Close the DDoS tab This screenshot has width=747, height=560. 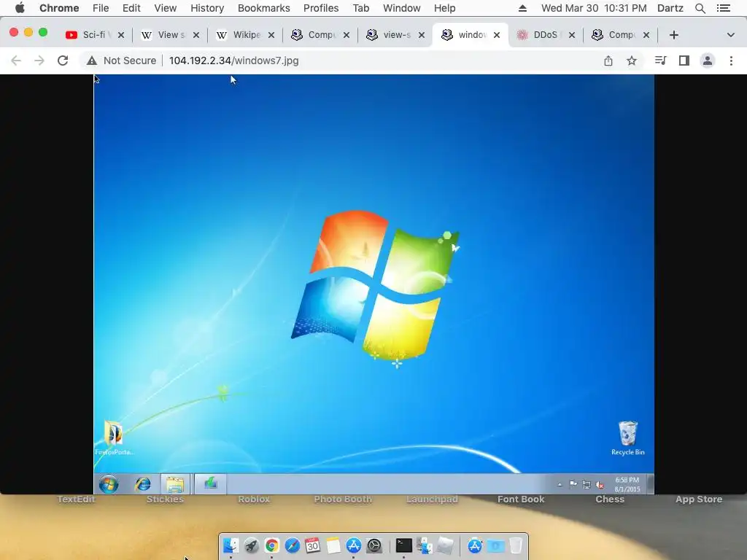click(572, 35)
